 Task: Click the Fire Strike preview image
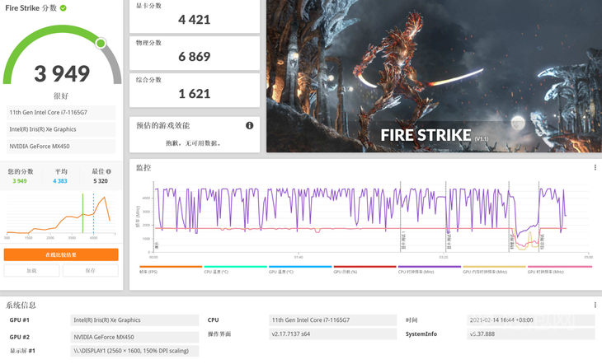(433, 76)
